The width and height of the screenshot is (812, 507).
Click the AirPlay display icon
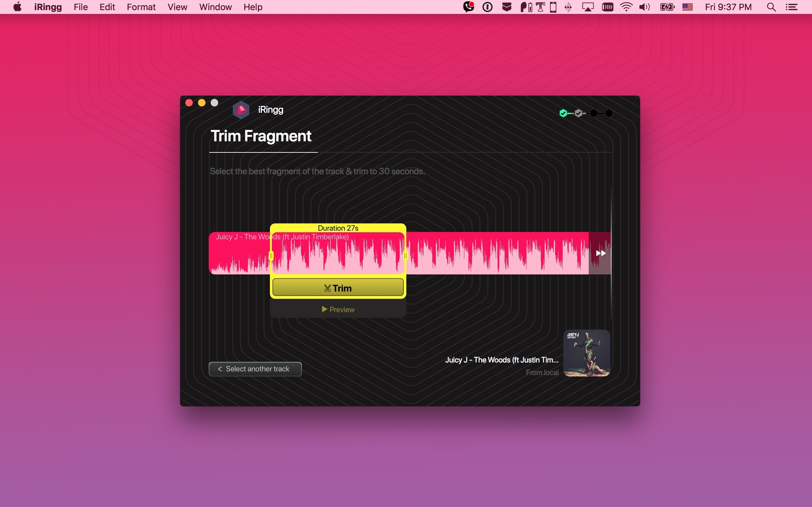(588, 7)
